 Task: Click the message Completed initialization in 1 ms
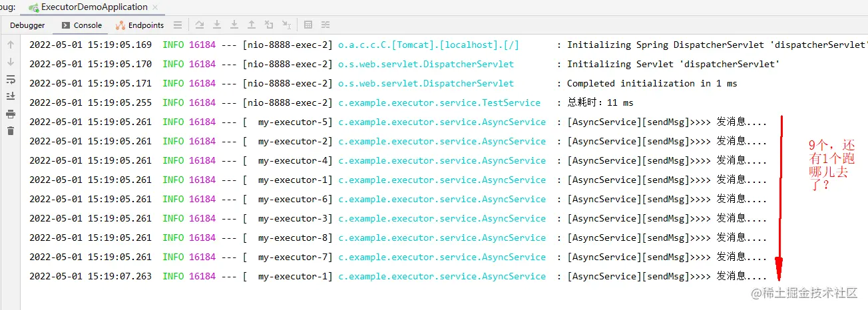[652, 84]
